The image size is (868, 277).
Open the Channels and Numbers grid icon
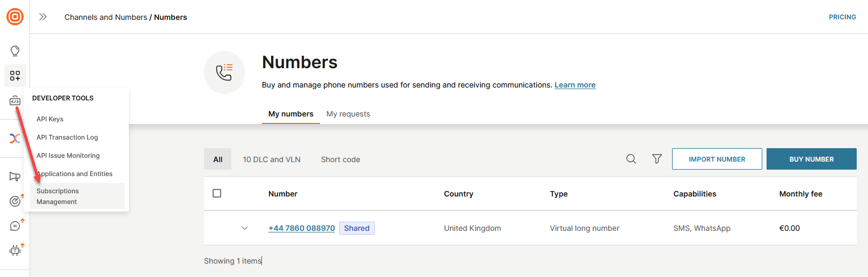pos(15,76)
